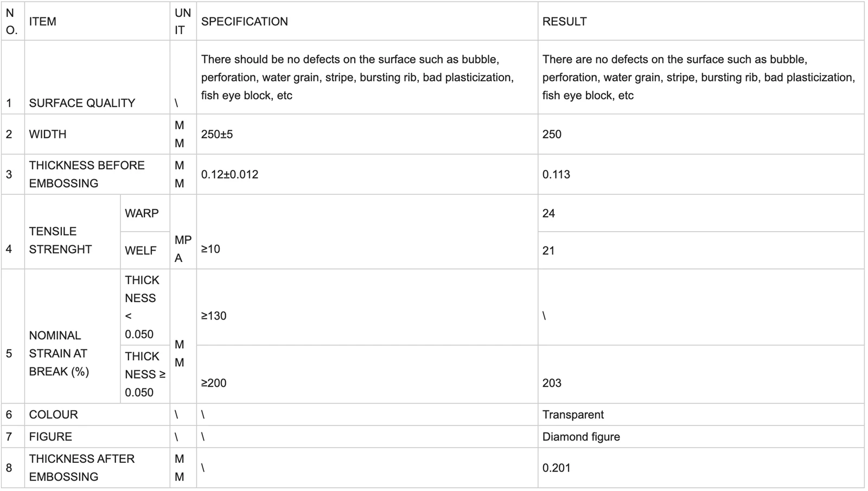Select the 0.12±0.012 specification cell
This screenshot has width=868, height=491.
point(367,174)
